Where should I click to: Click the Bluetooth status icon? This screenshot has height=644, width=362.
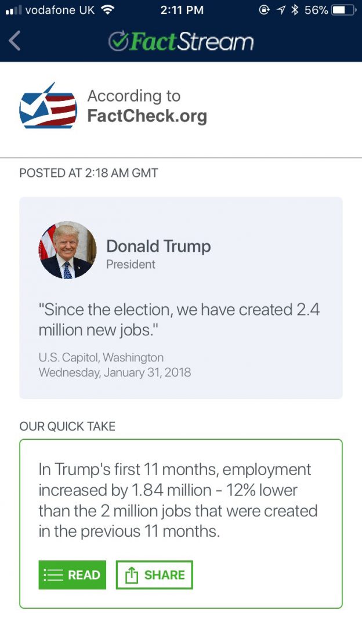pyautogui.click(x=295, y=10)
